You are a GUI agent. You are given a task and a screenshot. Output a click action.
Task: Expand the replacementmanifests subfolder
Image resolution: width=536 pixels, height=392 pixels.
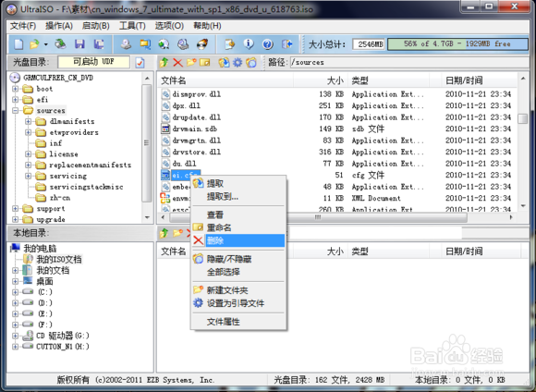click(28, 165)
